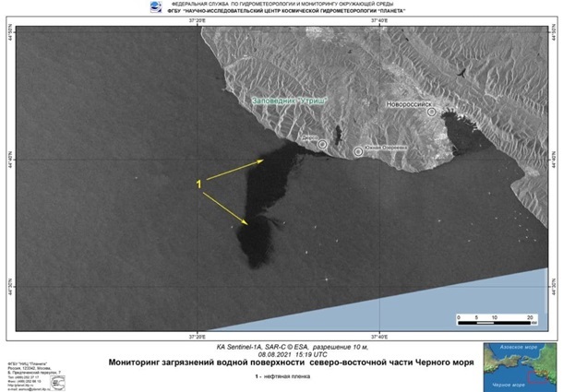
Task: Click the "Россия, 123242, Москва" address line
Action: (30, 368)
